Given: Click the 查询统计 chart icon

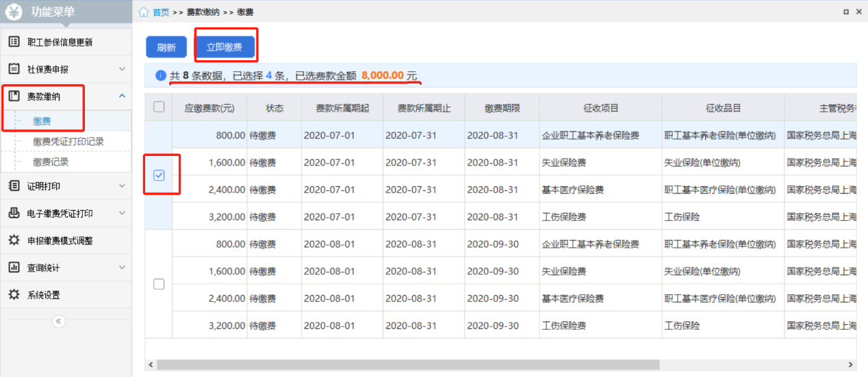Looking at the screenshot, I should [x=14, y=268].
